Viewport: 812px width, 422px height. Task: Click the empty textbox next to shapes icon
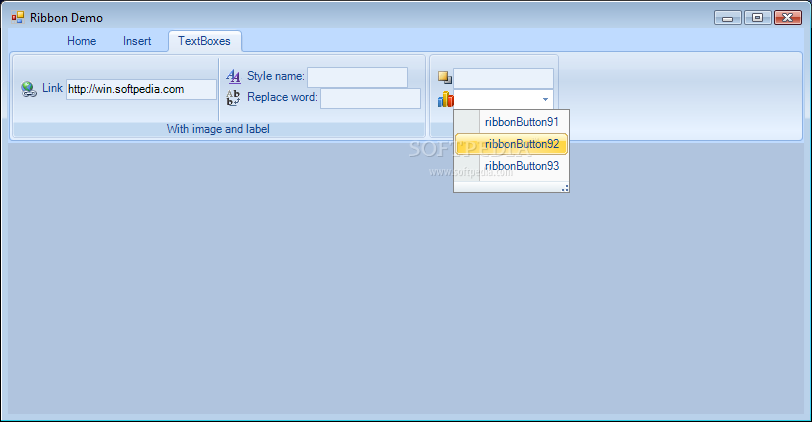pos(503,78)
